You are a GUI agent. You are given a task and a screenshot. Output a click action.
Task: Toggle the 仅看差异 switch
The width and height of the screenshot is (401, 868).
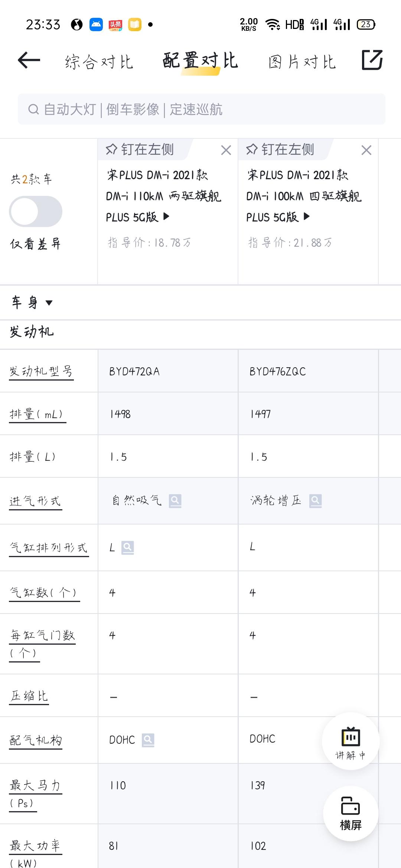click(36, 211)
